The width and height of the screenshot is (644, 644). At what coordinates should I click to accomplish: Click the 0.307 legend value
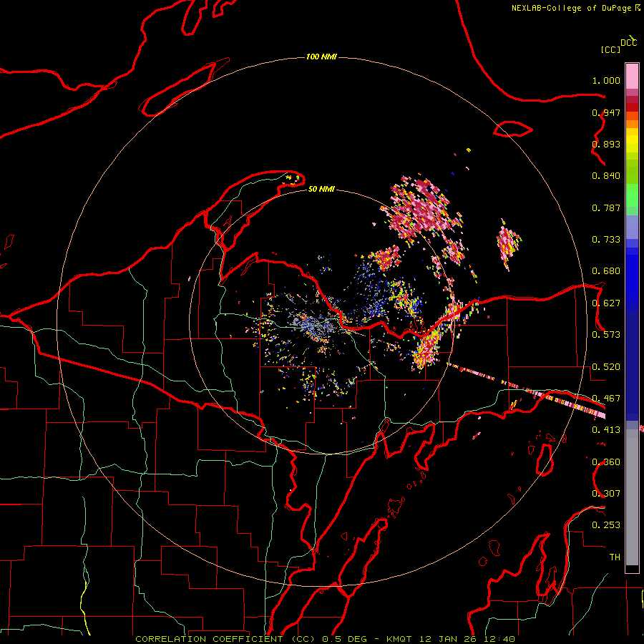click(606, 493)
